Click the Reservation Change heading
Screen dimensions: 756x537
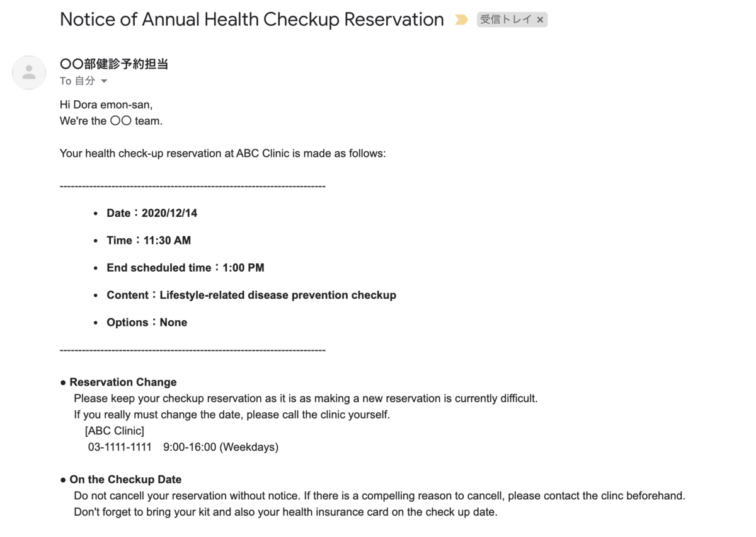point(123,382)
